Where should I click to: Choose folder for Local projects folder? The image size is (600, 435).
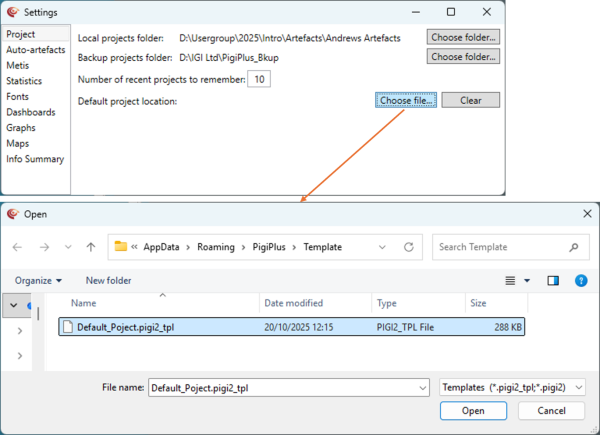(463, 37)
